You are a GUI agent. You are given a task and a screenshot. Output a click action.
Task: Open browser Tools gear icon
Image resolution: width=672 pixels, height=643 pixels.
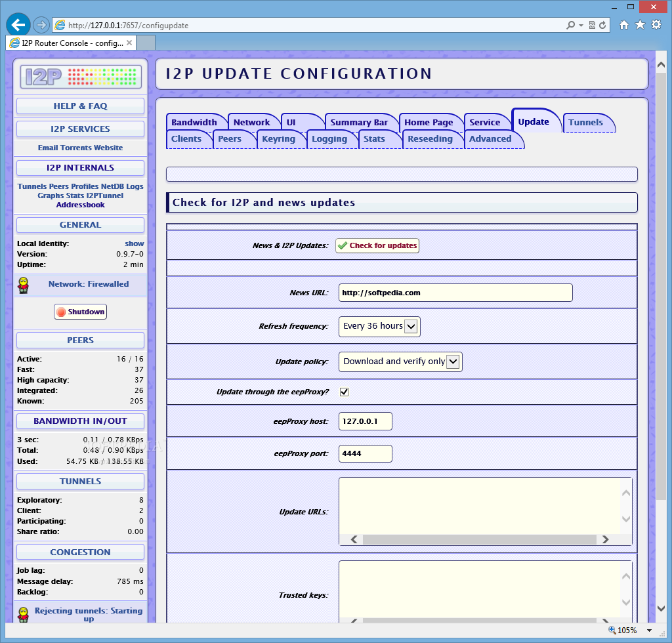click(x=656, y=25)
